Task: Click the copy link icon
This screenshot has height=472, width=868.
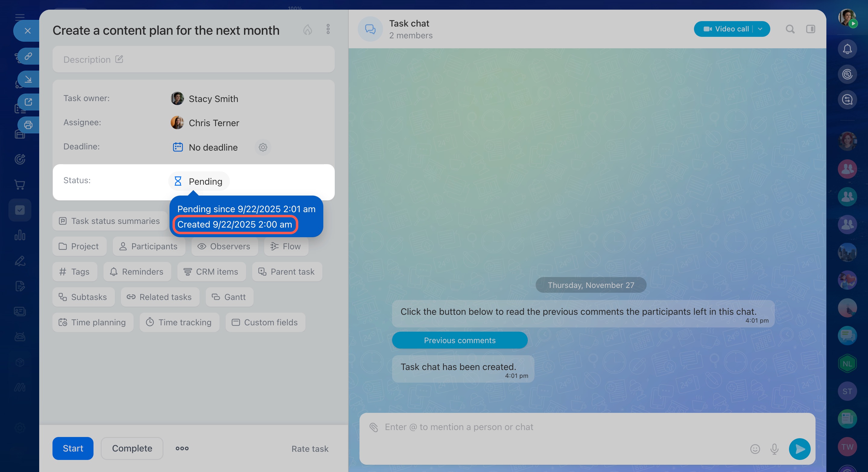Action: pyautogui.click(x=28, y=56)
